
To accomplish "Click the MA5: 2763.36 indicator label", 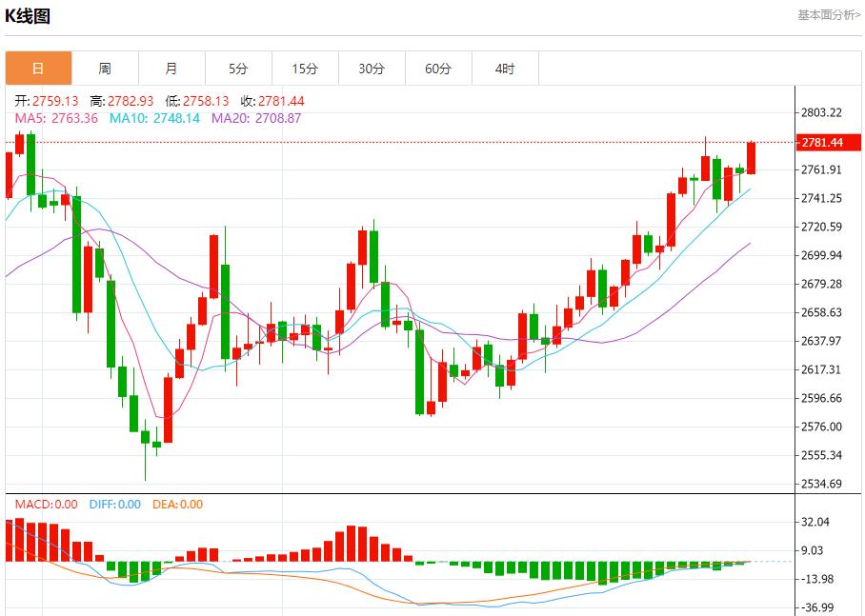I will point(56,118).
